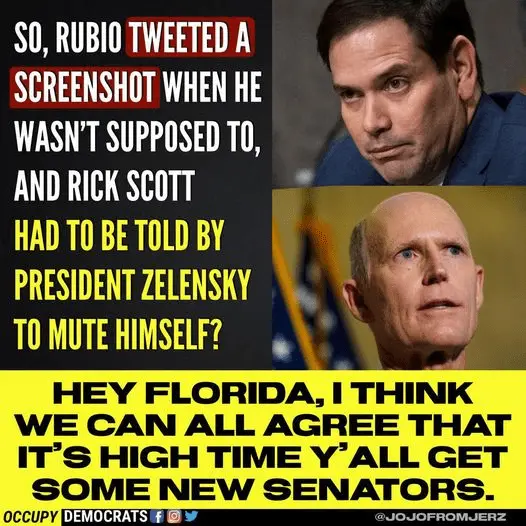Screen dimensions: 526x526
Task: Select the photo of the bald man
Action: 399,278
